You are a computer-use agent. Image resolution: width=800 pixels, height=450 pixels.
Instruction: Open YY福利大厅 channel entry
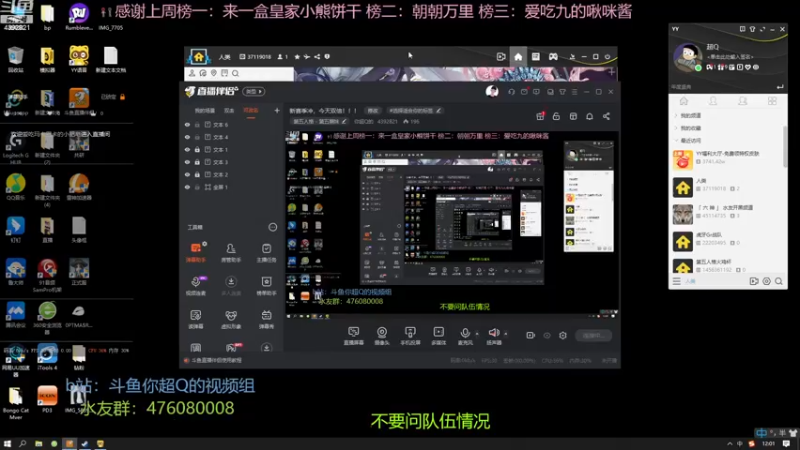click(x=727, y=160)
